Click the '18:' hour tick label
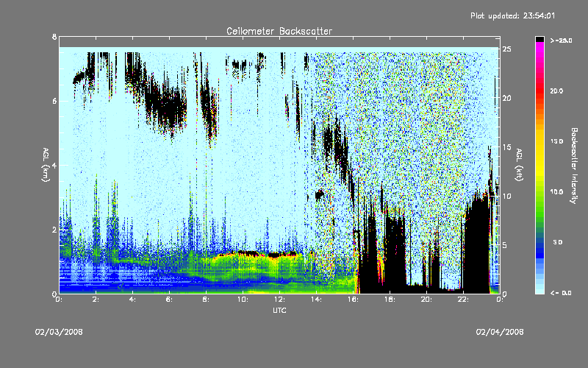588x368 pixels. click(390, 300)
